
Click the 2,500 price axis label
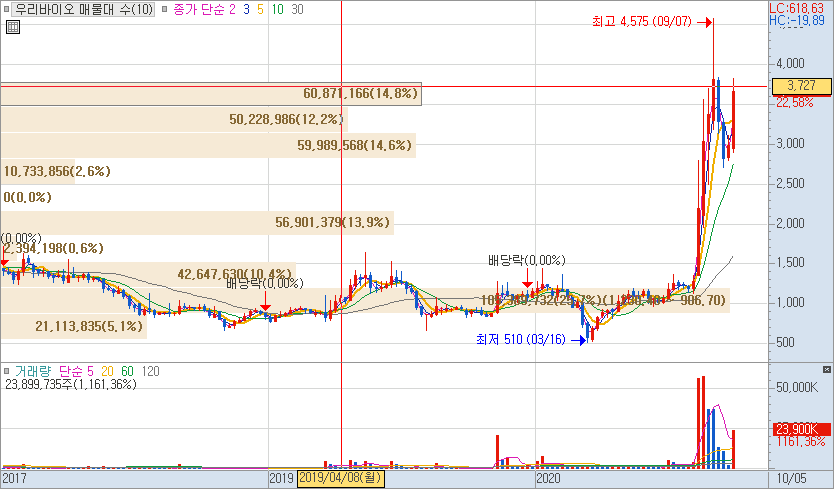[x=790, y=184]
